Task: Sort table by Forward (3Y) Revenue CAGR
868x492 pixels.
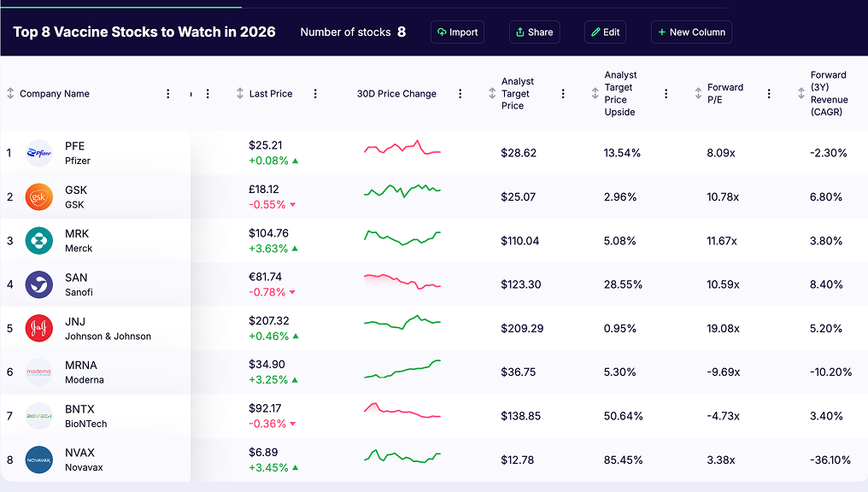Action: pyautogui.click(x=801, y=94)
